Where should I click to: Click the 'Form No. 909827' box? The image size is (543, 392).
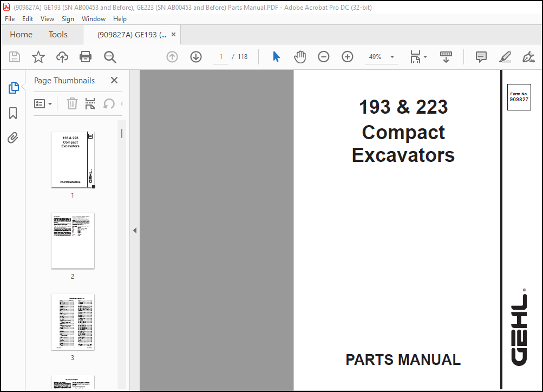tap(519, 97)
